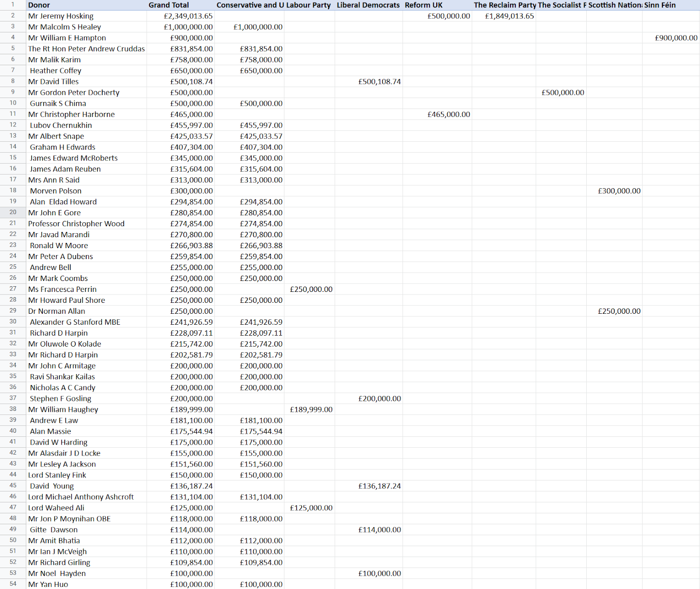Select The Rt Hon Peter Andrew Cruddas cell
The width and height of the screenshot is (700, 589).
(86, 49)
